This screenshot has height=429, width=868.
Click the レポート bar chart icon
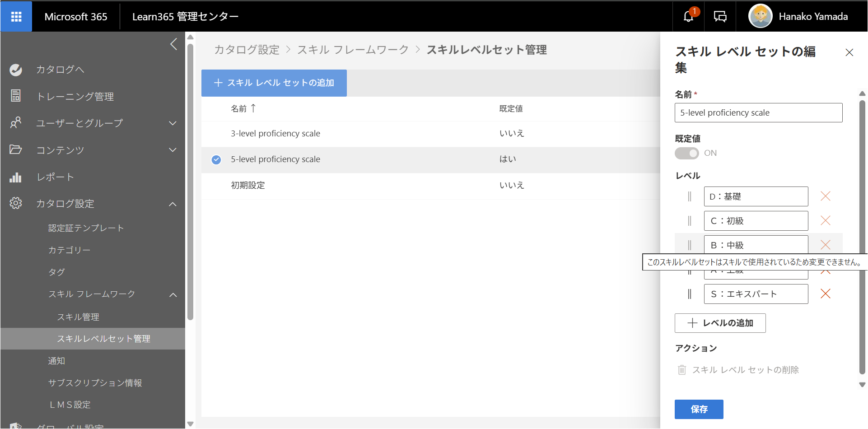tap(16, 177)
